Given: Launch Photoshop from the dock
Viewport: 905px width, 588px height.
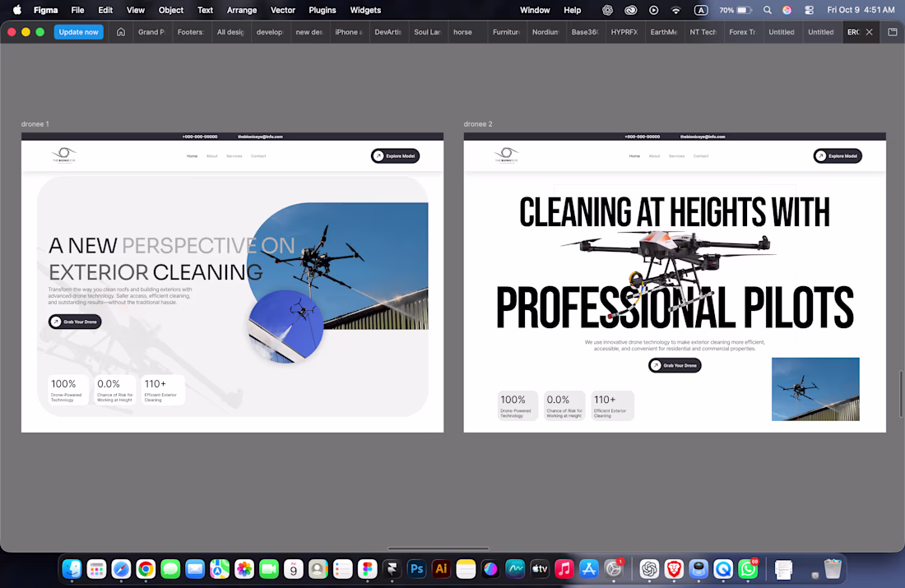Looking at the screenshot, I should pyautogui.click(x=416, y=570).
